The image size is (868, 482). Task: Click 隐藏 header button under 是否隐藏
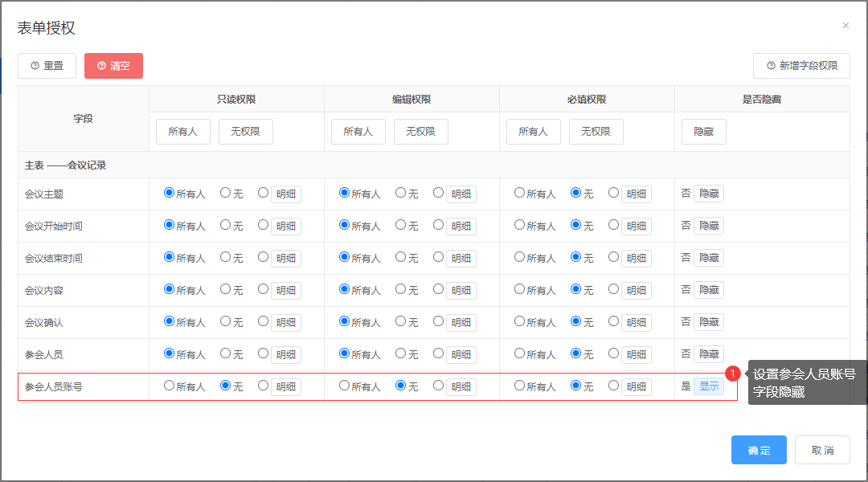click(x=703, y=132)
